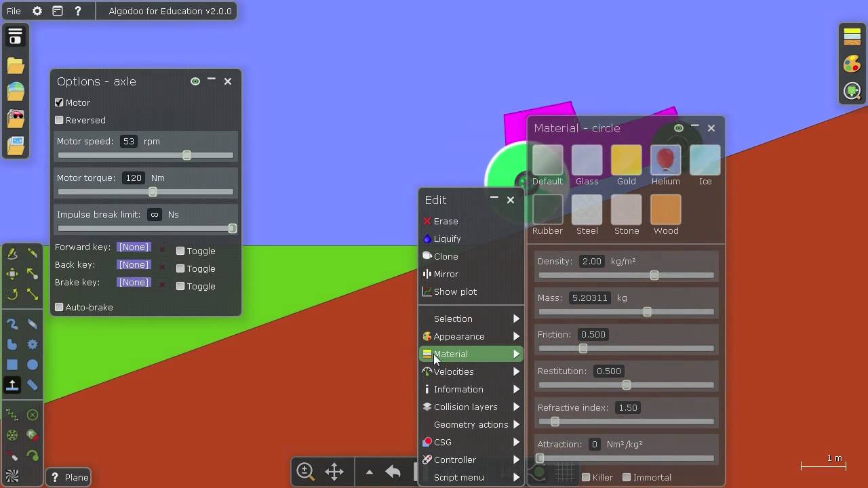Select the Sketch tool
This screenshot has height=488, width=868.
12,253
